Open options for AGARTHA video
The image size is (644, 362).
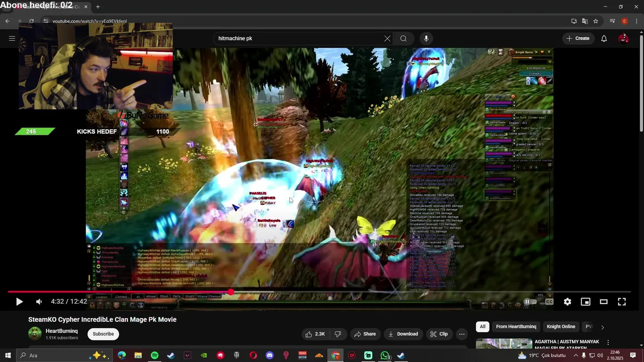[608, 342]
